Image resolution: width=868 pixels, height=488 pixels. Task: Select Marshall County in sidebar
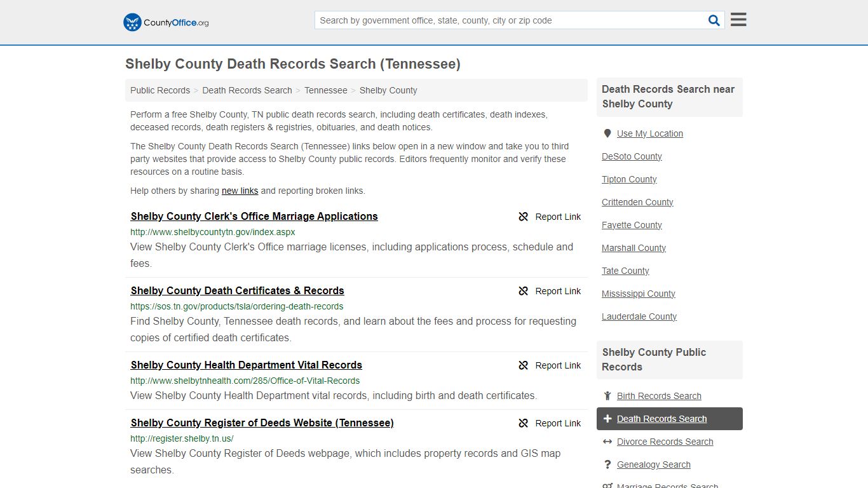click(634, 248)
